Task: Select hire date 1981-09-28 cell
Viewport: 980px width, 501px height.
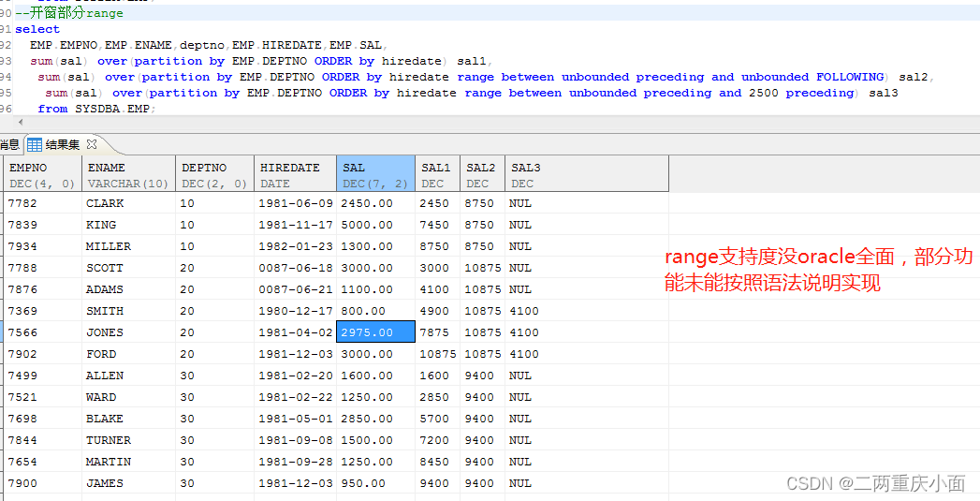Action: [x=296, y=463]
